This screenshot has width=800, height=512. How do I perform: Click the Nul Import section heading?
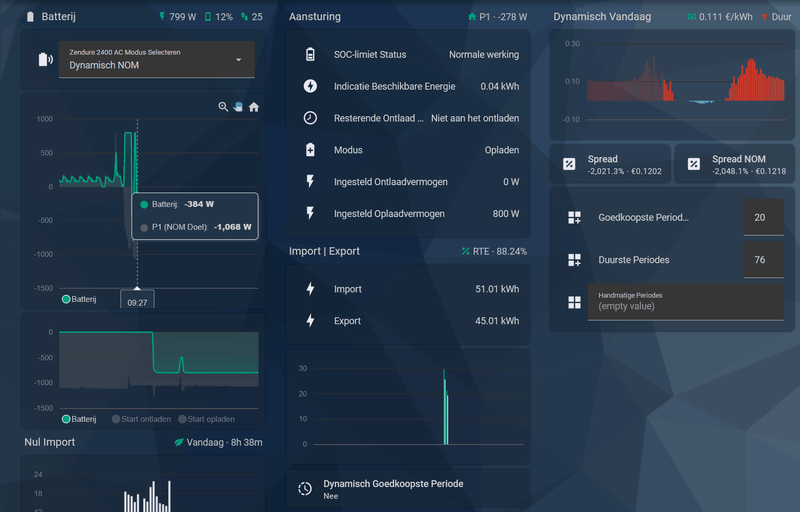point(49,442)
